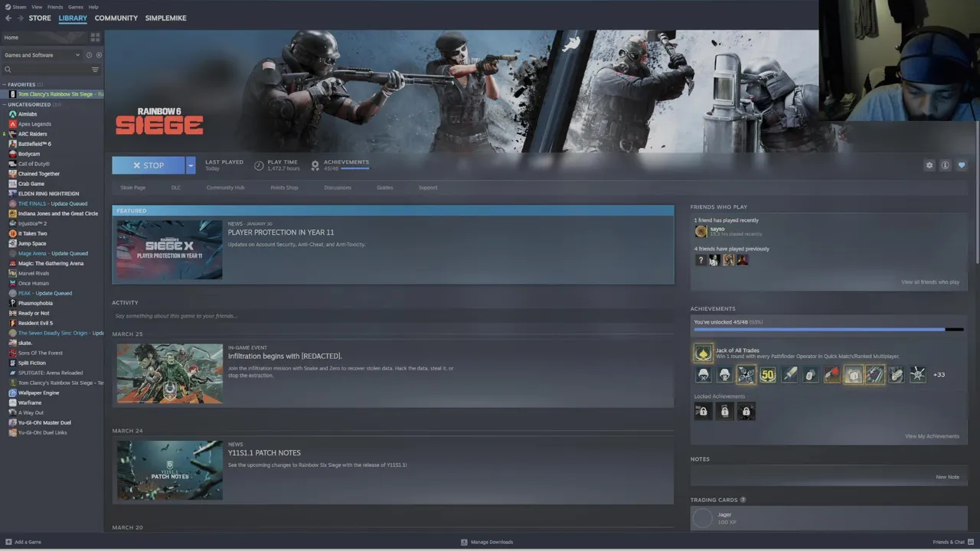Open SIMPLEMIKE profile tab
The width and height of the screenshot is (980, 551).
coord(165,18)
